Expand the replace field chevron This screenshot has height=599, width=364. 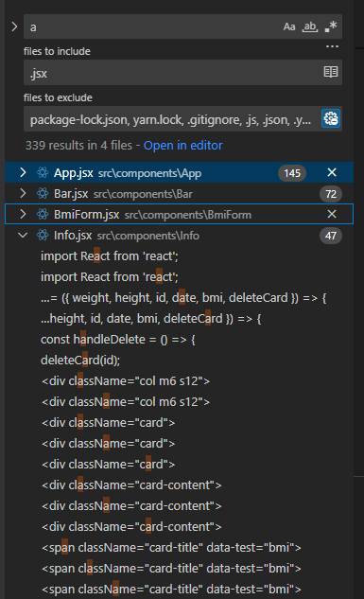[14, 26]
